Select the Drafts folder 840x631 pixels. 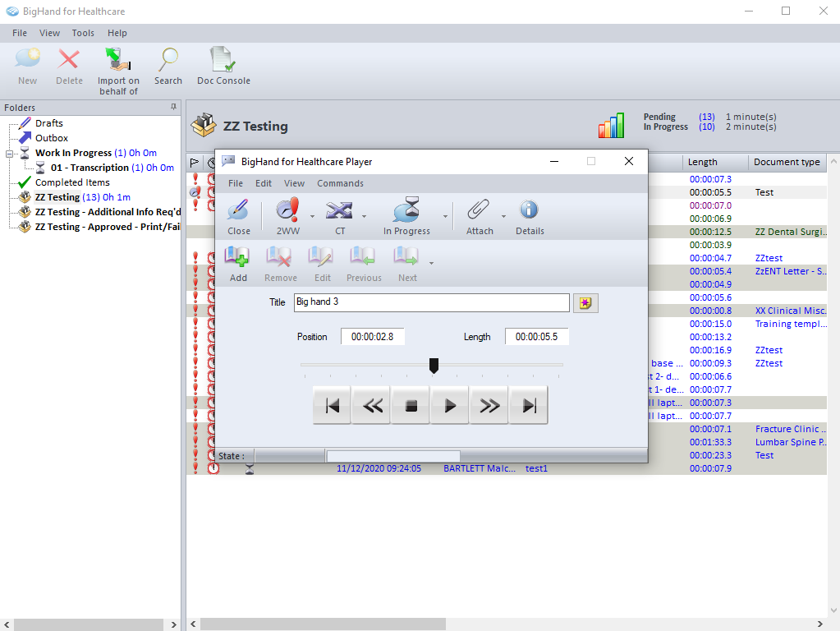click(x=48, y=123)
